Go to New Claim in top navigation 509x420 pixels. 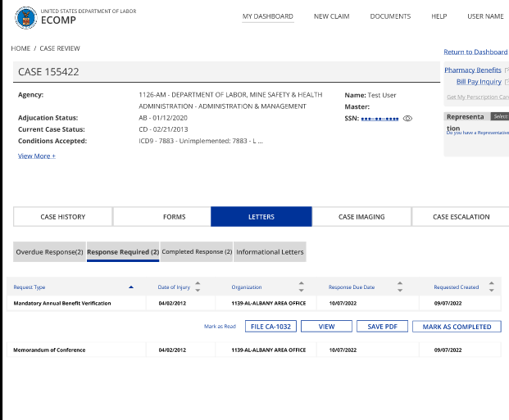331,16
